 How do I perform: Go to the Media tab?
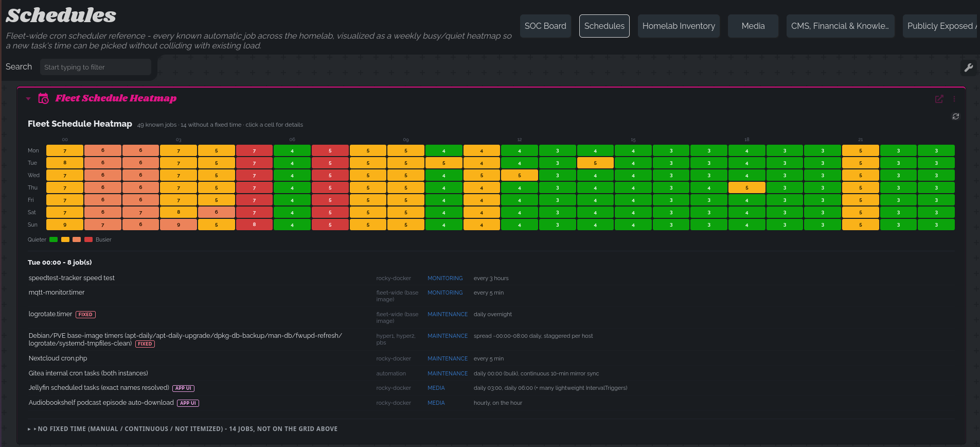pyautogui.click(x=753, y=26)
